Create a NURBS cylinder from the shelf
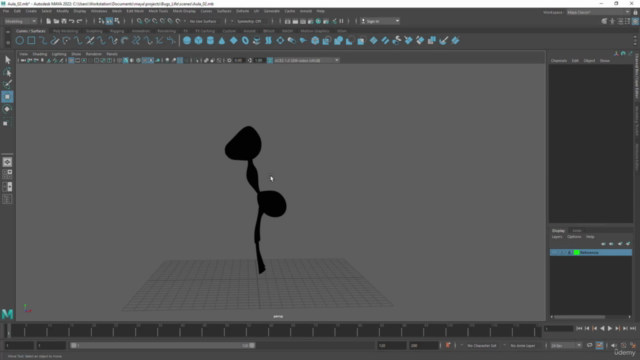The width and height of the screenshot is (640, 360). pos(210,40)
